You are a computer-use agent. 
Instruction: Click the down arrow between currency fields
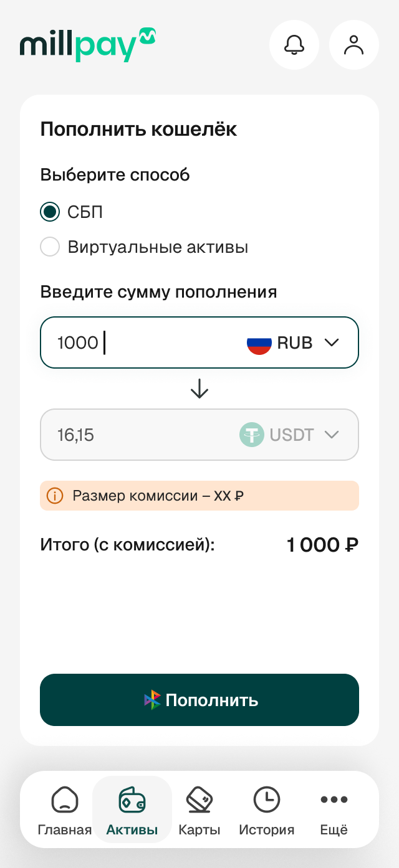[x=199, y=389]
